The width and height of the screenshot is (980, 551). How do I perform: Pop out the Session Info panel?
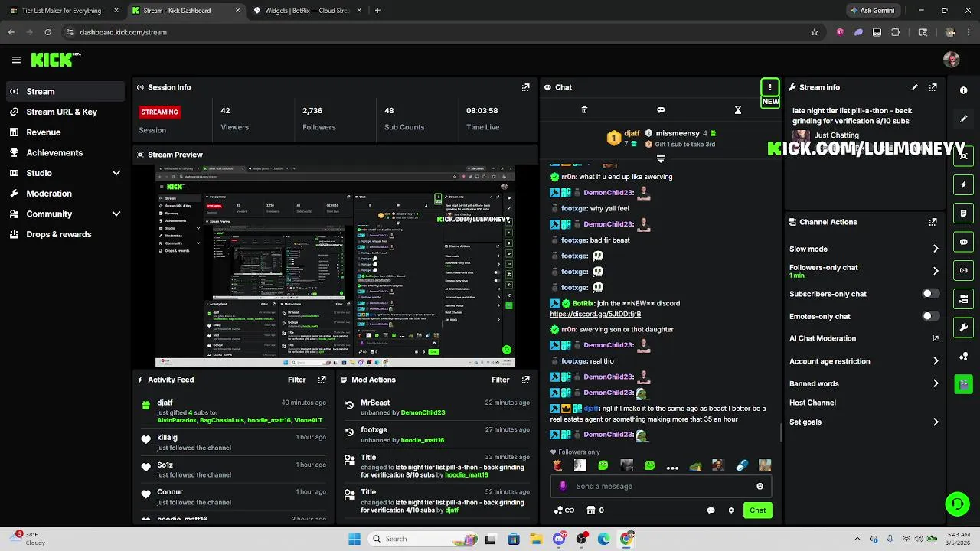pos(525,87)
